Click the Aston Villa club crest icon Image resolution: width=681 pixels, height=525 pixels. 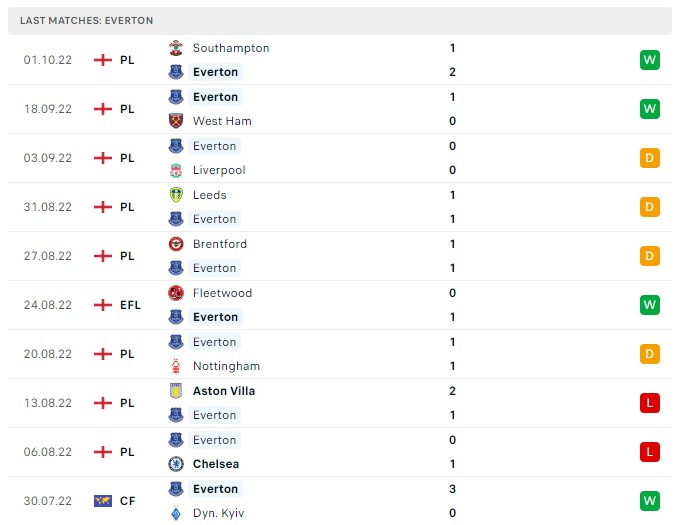(176, 391)
